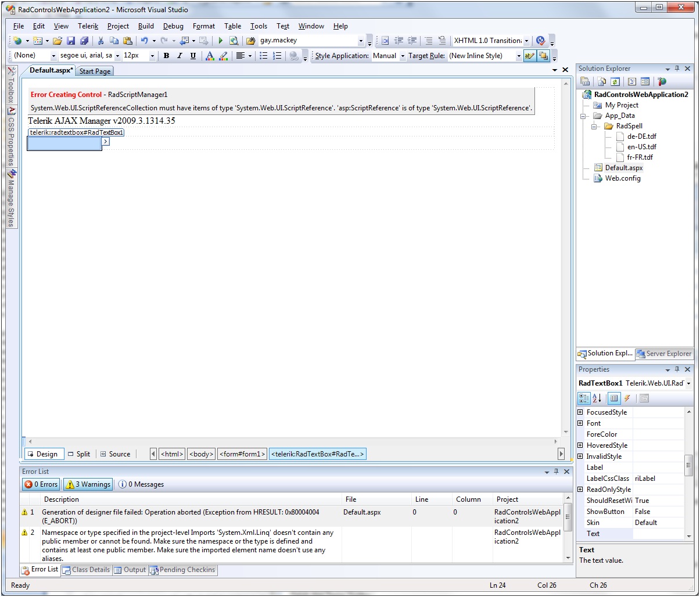Expand the FocusedStyle property
Screen dimensions: 700x597
coord(580,412)
